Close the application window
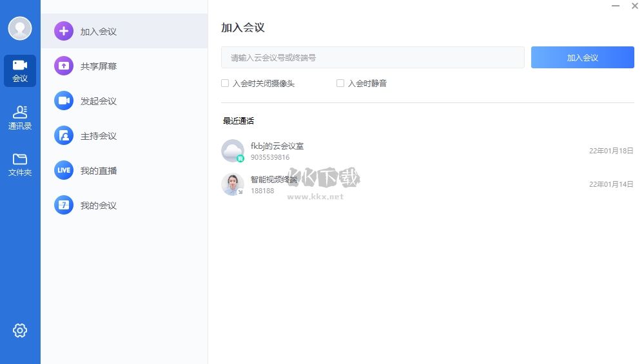 click(x=634, y=6)
